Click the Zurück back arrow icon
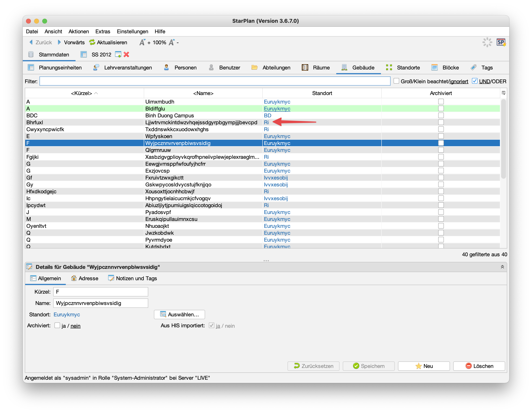This screenshot has width=532, height=413. [31, 42]
